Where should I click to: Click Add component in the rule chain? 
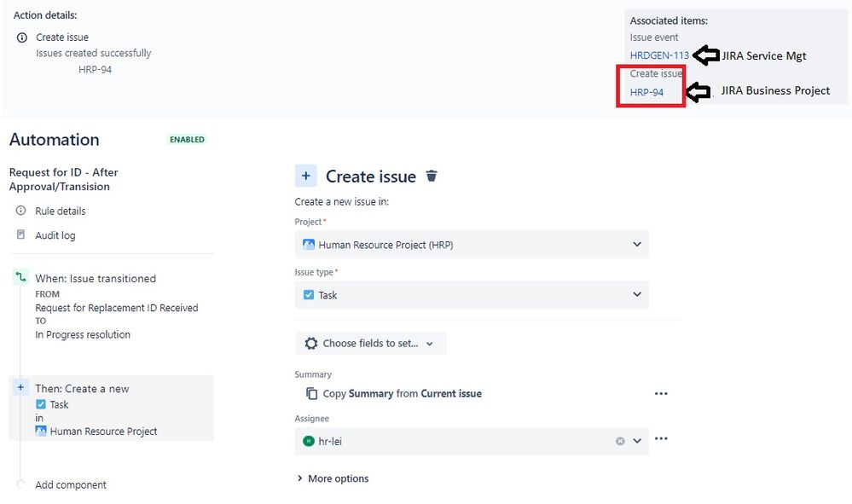(71, 484)
